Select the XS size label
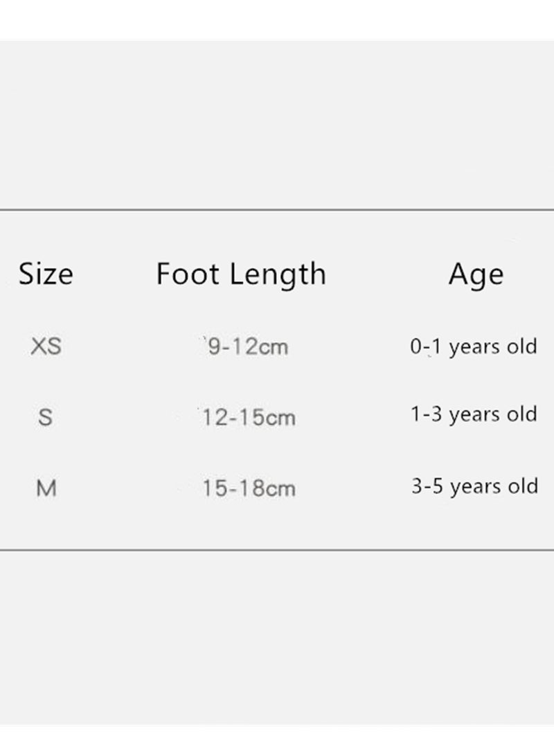This screenshot has height=756, width=554. pyautogui.click(x=46, y=346)
